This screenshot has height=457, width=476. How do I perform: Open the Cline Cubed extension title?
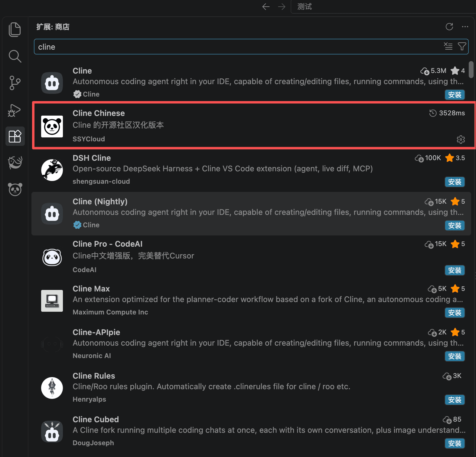(96, 419)
